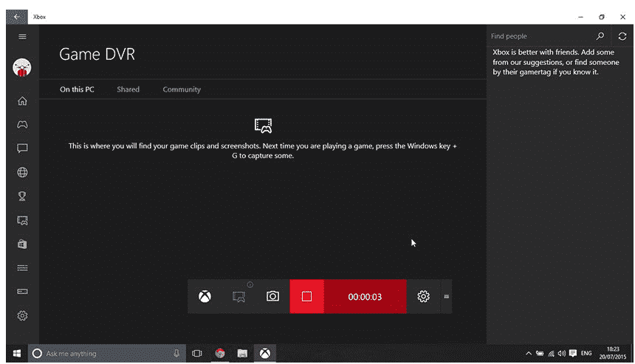Stop the recording with red square button
This screenshot has width=635, height=364.
pyautogui.click(x=306, y=296)
